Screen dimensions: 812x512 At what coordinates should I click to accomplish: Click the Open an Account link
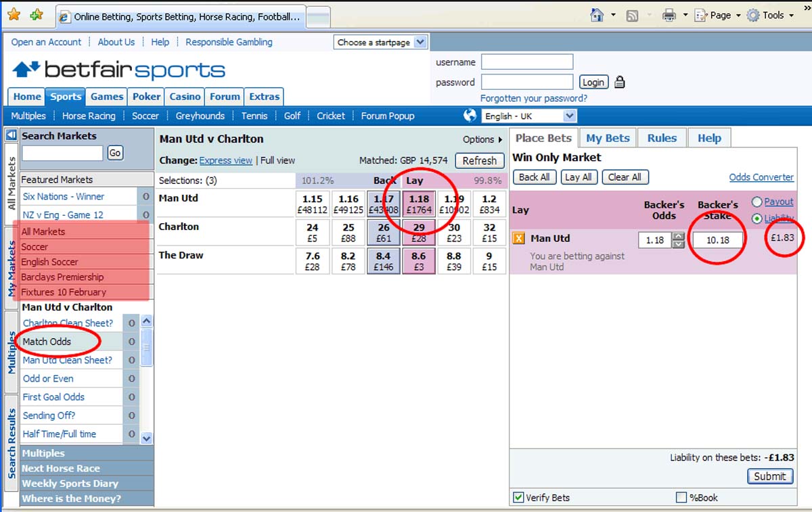pyautogui.click(x=46, y=42)
